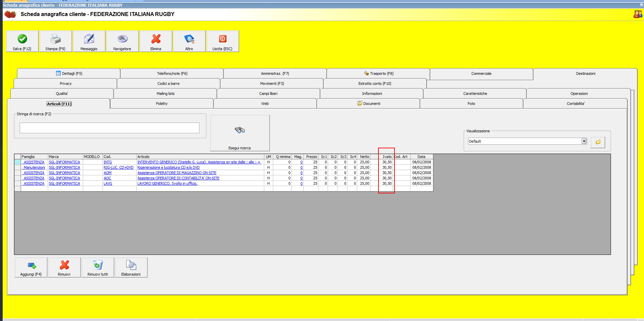Screen dimensions: 644x321
Task: Open the Caratteristiche tab
Action: (x=475, y=94)
